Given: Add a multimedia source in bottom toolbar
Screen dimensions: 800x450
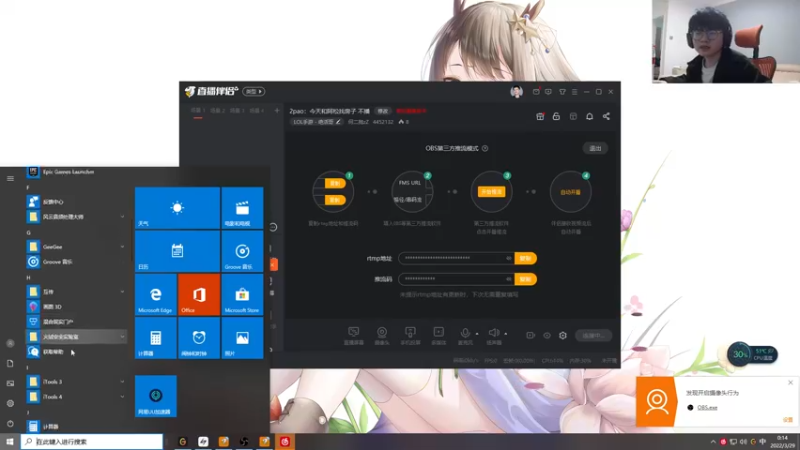Looking at the screenshot, I should pyautogui.click(x=438, y=335).
